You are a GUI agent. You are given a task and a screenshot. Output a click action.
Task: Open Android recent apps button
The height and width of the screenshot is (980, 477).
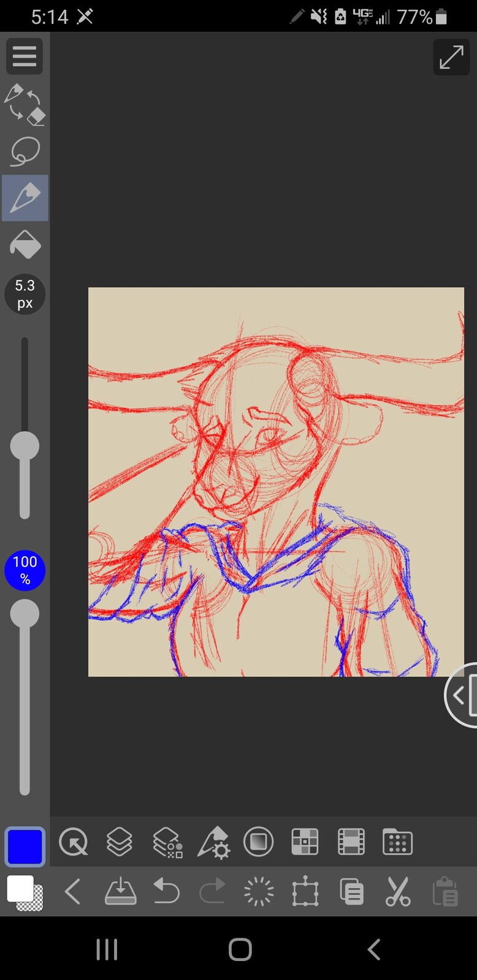click(x=107, y=949)
